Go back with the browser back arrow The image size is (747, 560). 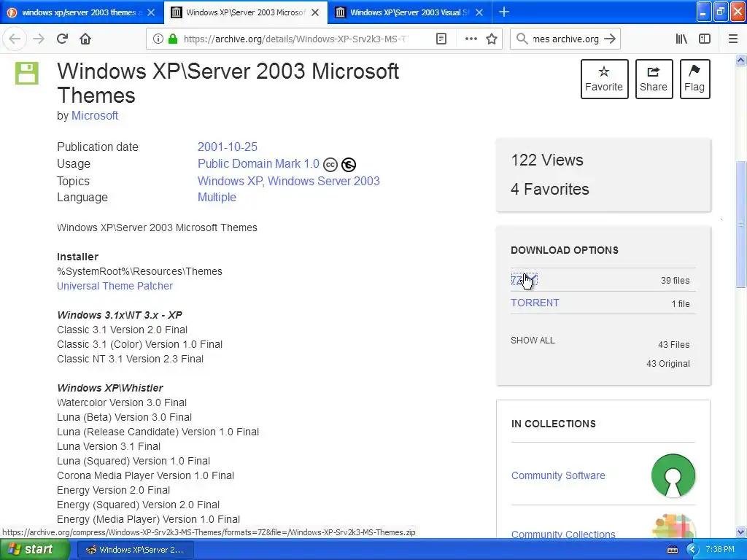pos(15,39)
